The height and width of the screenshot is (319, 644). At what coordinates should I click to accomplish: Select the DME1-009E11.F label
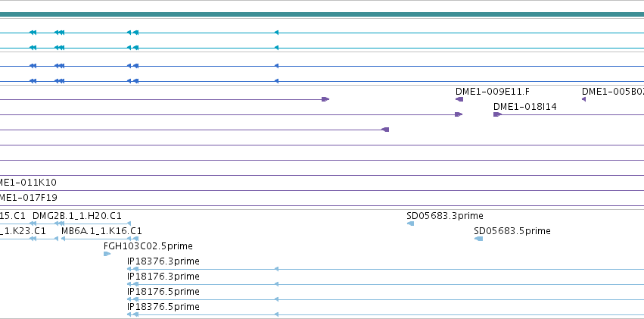point(493,91)
